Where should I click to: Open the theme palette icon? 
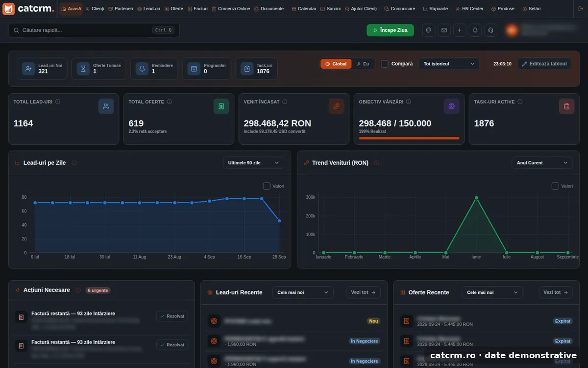429,30
